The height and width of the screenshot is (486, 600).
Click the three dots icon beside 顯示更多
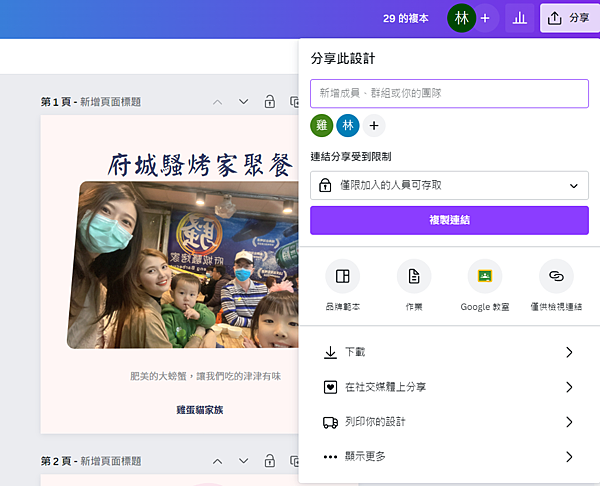tap(331, 457)
